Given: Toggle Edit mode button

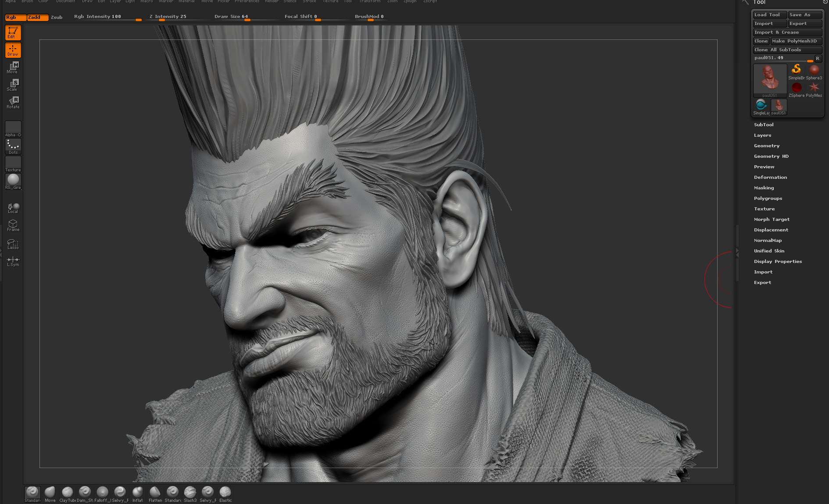Looking at the screenshot, I should pos(13,33).
